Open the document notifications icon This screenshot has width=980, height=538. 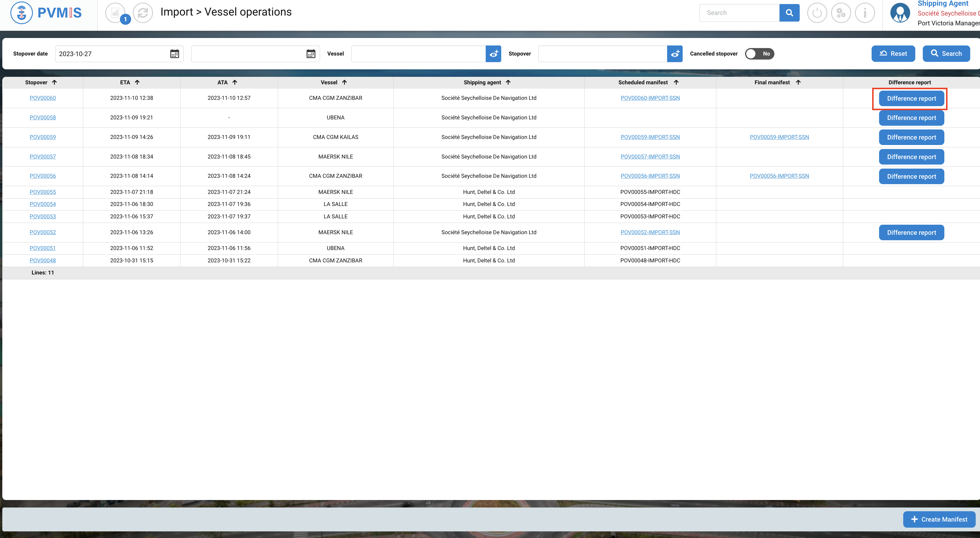pyautogui.click(x=115, y=13)
